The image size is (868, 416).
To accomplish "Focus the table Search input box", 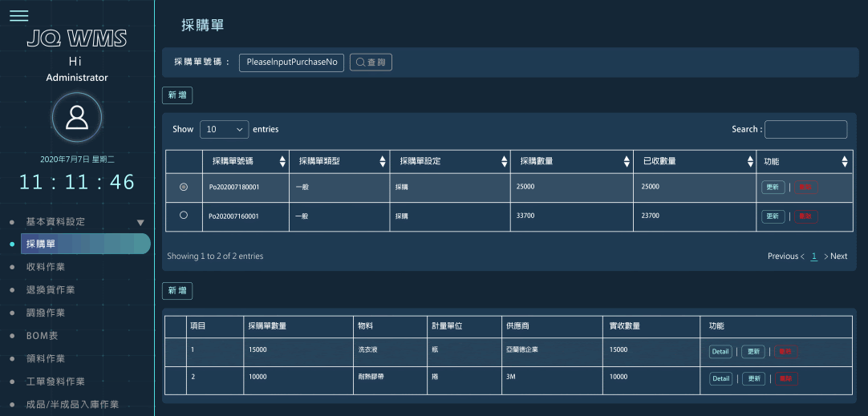I will click(806, 129).
